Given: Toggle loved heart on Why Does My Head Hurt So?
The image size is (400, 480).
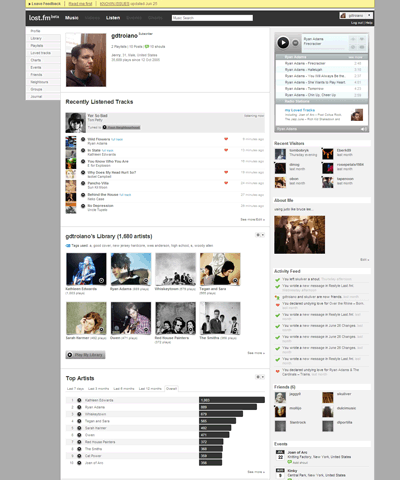Looking at the screenshot, I should 226,172.
